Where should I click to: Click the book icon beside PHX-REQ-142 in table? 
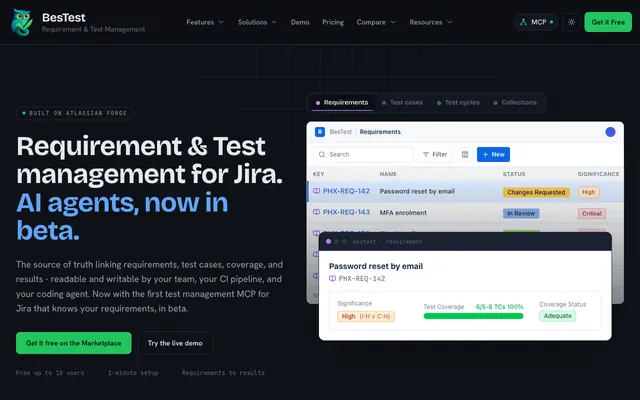click(316, 191)
